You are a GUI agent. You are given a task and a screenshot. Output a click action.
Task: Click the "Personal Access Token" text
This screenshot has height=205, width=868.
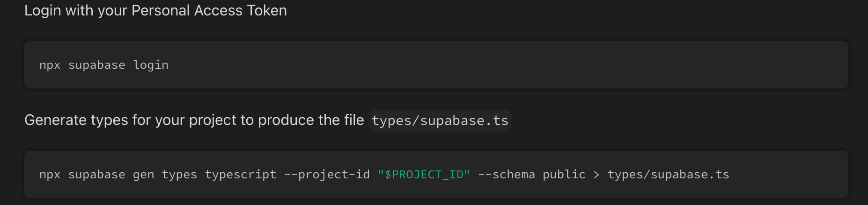pos(209,10)
